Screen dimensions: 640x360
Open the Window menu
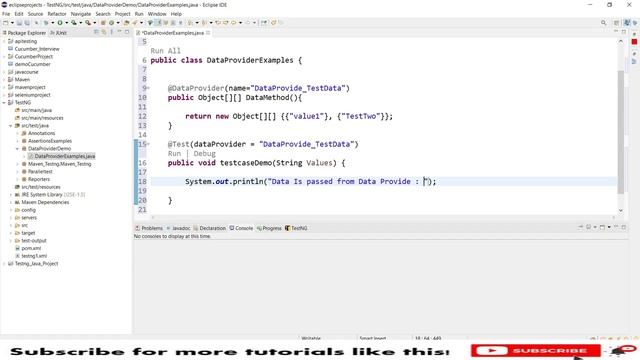(157, 14)
